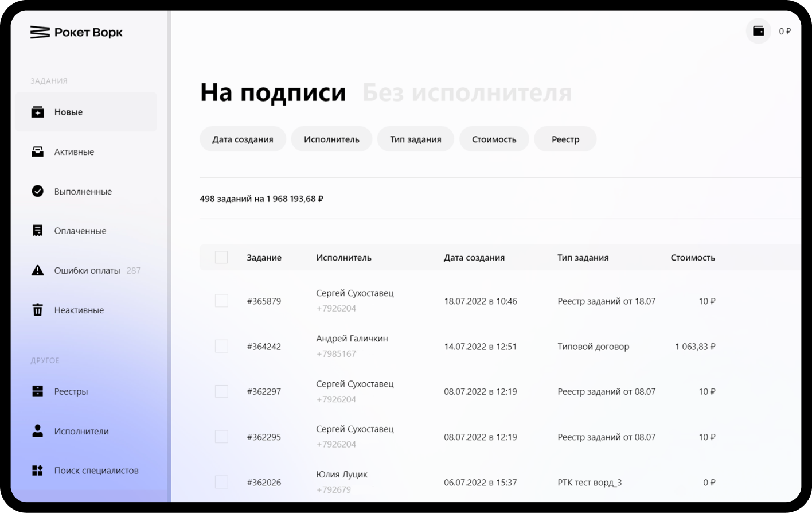Open Исполнители via person icon

(37, 431)
